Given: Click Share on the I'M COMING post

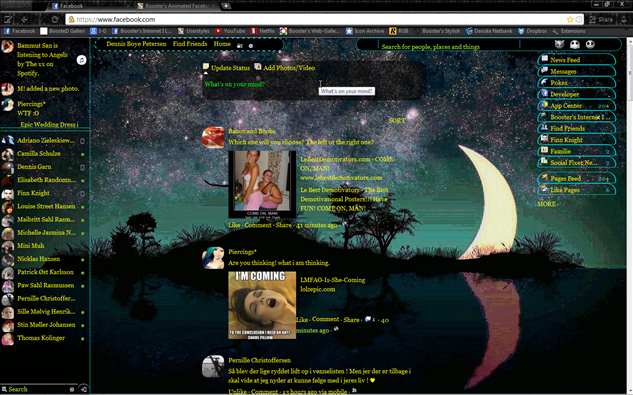Looking at the screenshot, I should pyautogui.click(x=351, y=319).
